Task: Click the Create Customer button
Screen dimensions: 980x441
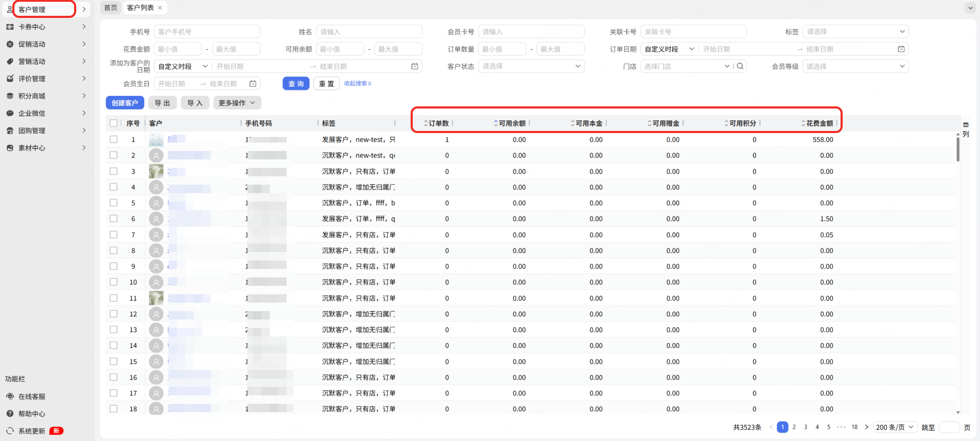Action: coord(124,103)
